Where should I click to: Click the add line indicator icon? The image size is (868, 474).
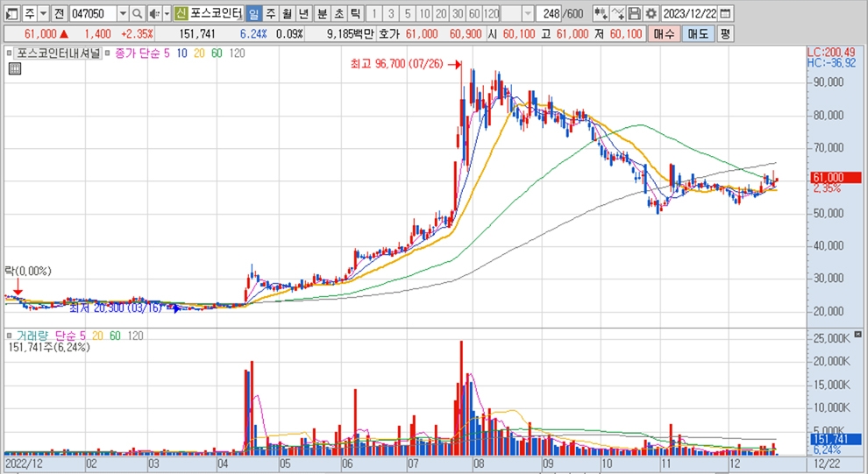click(617, 13)
